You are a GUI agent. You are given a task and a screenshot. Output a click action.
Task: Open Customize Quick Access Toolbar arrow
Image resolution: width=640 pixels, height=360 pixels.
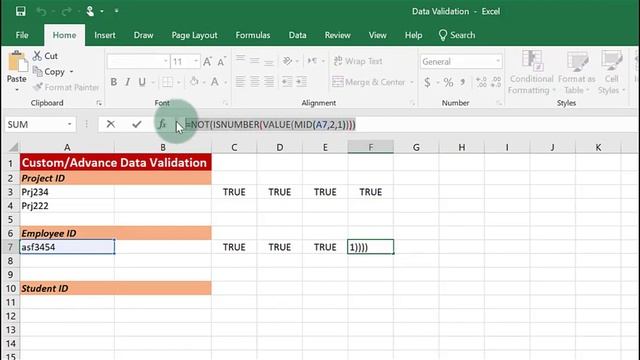(116, 11)
